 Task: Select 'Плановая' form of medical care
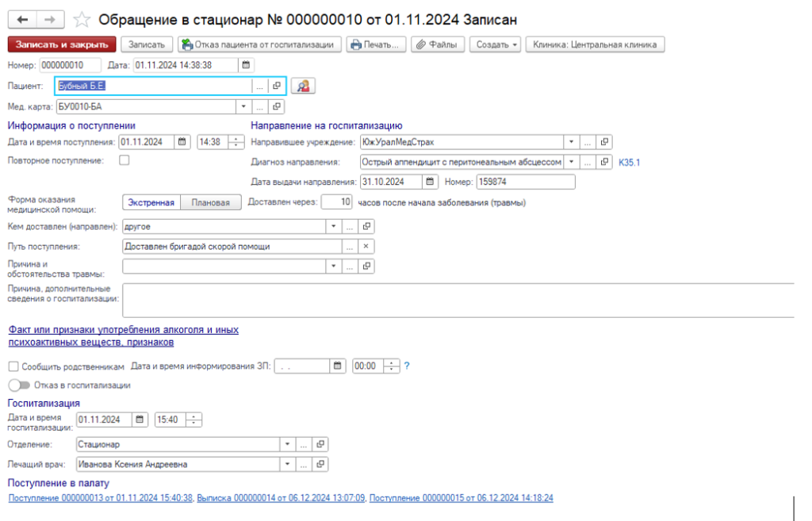(x=211, y=202)
